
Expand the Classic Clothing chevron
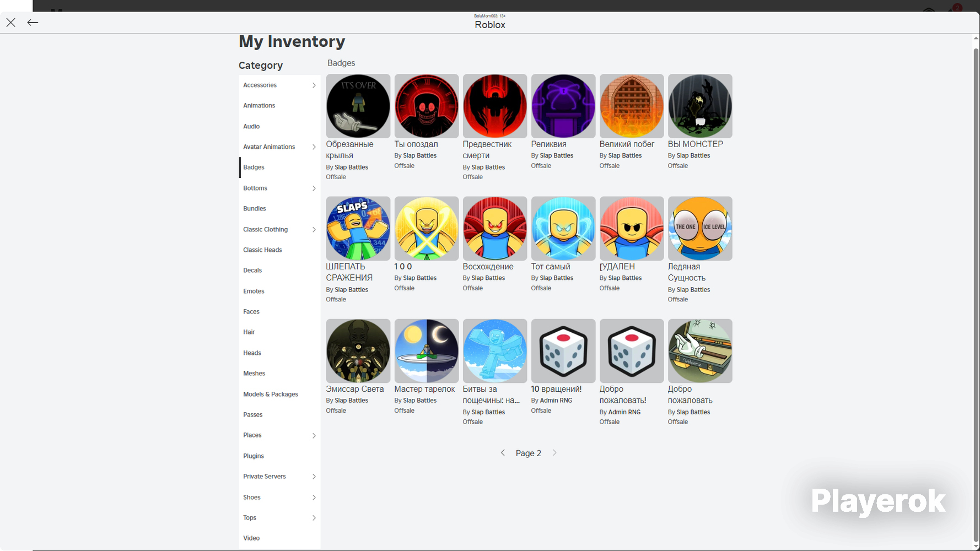pyautogui.click(x=314, y=230)
